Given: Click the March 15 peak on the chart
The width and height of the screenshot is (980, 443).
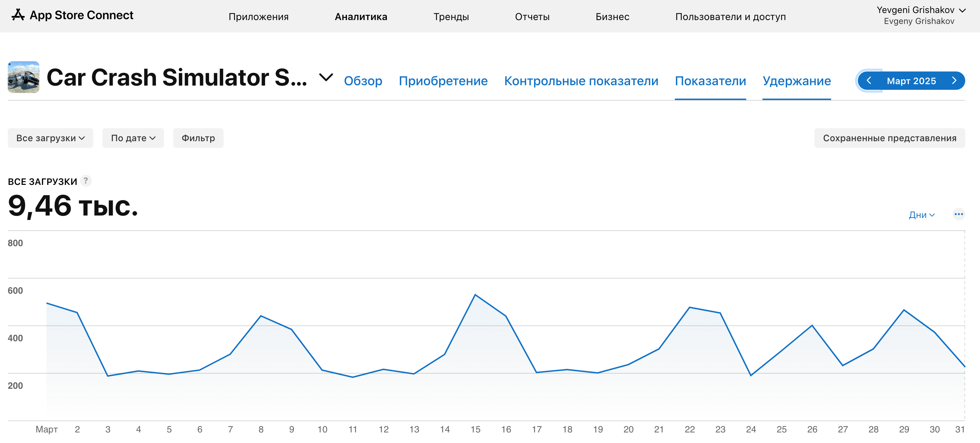Looking at the screenshot, I should (x=475, y=295).
